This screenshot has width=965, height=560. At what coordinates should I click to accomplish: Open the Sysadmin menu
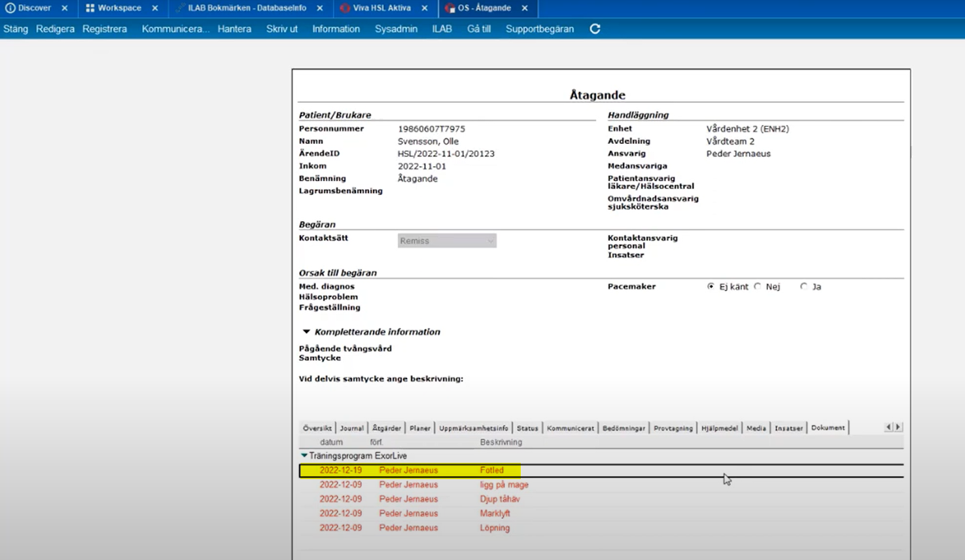coord(396,29)
